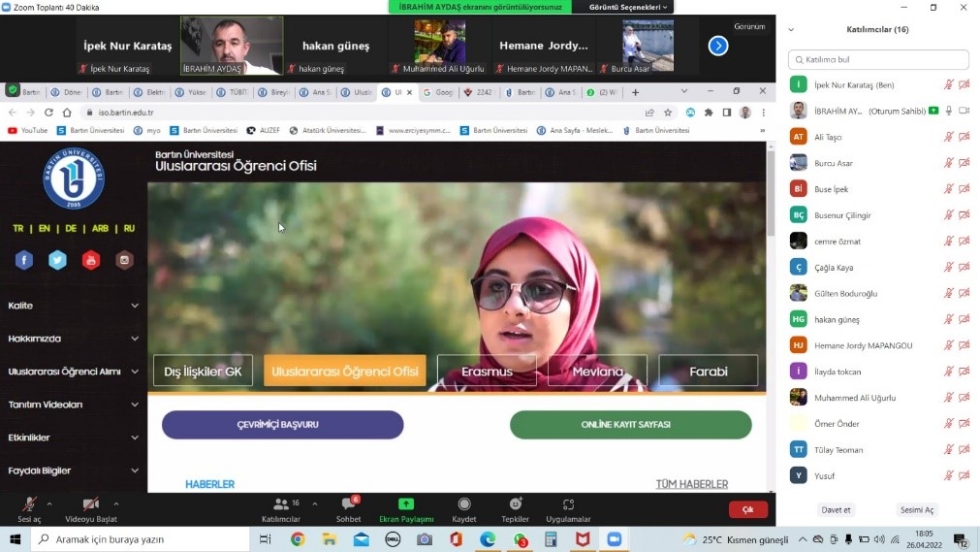Open Windows Start menu

(15, 538)
